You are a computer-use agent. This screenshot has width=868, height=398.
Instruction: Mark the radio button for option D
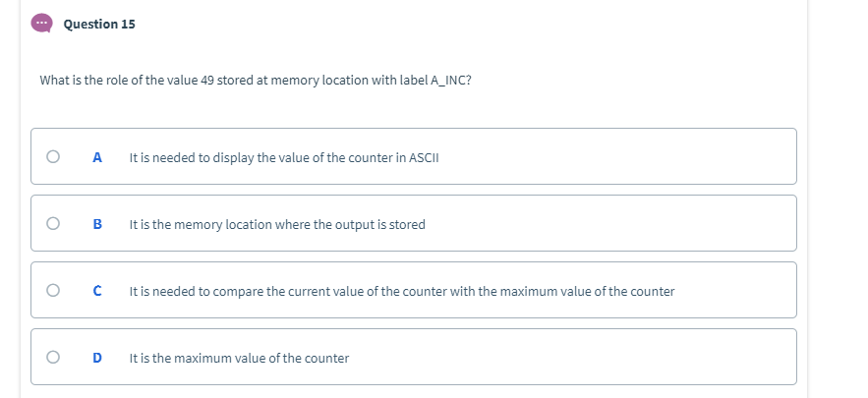(53, 357)
